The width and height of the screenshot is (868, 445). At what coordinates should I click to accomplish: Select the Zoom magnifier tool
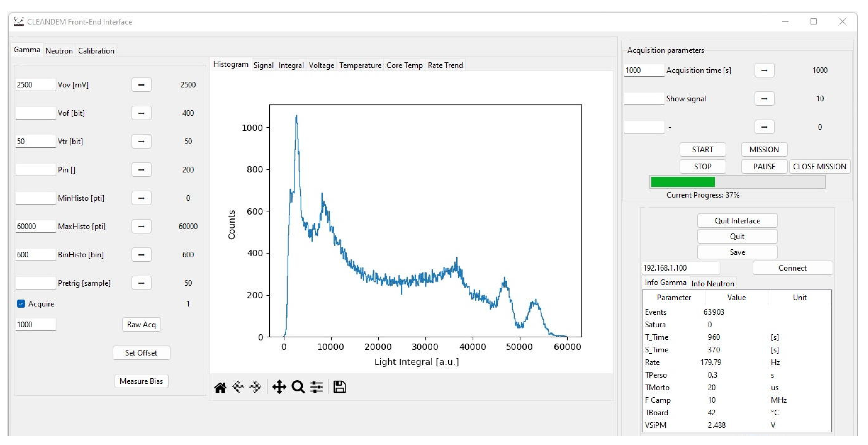click(x=298, y=387)
